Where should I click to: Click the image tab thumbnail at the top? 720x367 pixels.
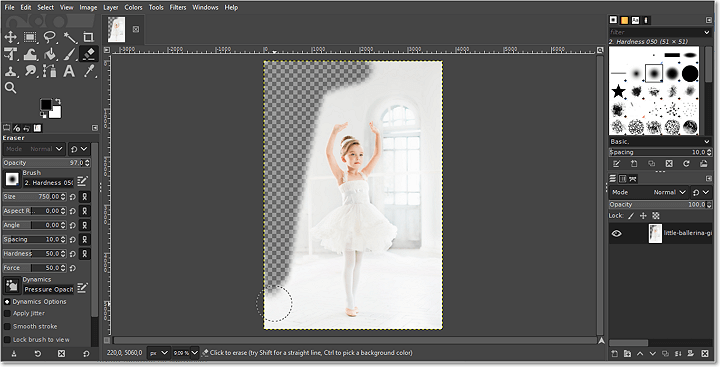coord(116,29)
